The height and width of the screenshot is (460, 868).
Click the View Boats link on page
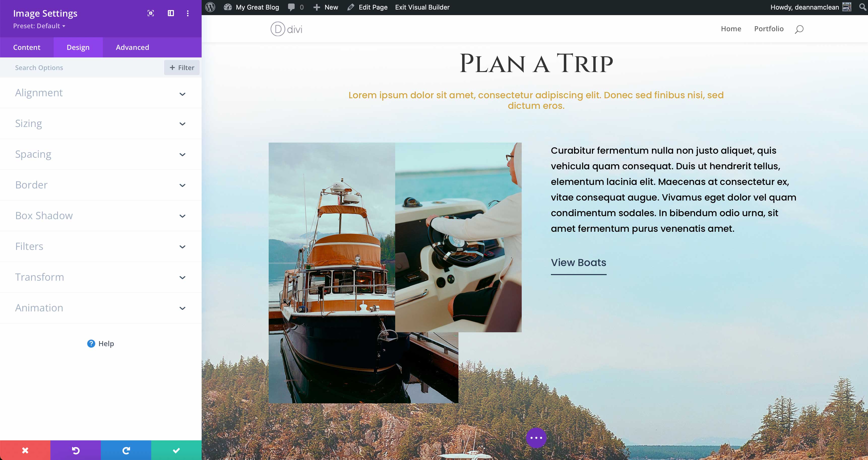tap(578, 262)
